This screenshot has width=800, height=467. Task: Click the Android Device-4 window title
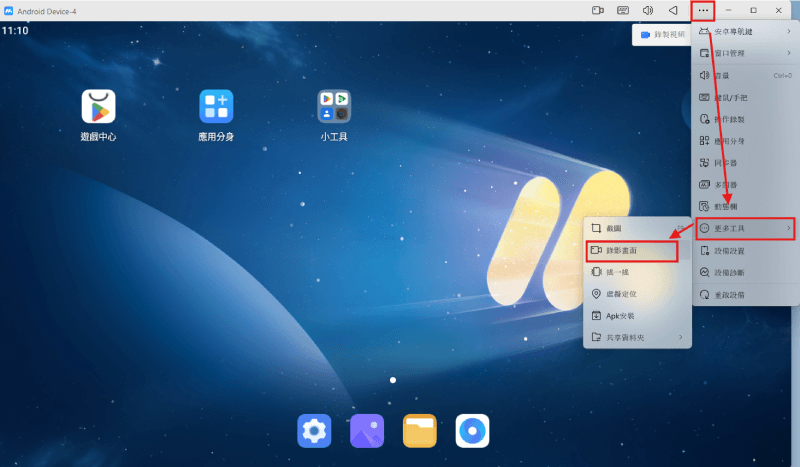coord(47,11)
